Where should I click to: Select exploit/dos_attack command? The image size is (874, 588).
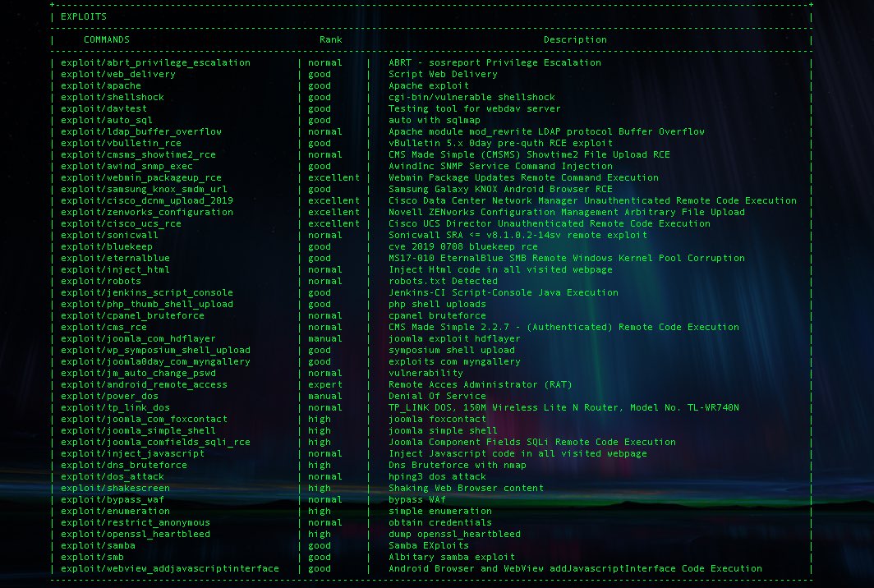[113, 476]
